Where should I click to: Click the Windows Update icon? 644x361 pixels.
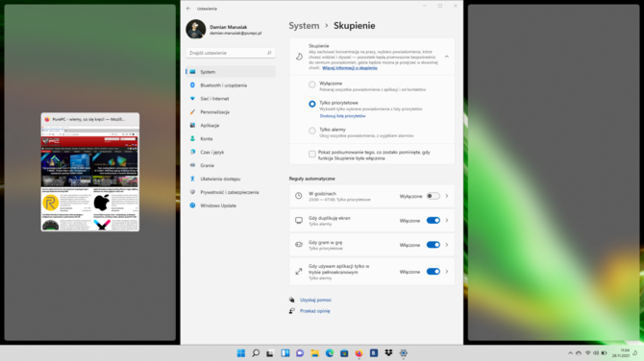[x=192, y=205]
